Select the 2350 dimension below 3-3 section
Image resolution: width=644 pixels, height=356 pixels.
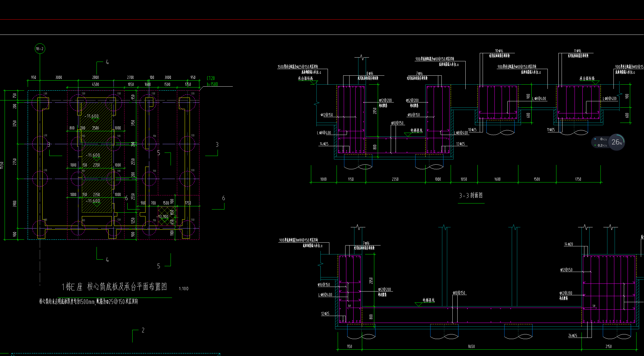click(x=395, y=179)
